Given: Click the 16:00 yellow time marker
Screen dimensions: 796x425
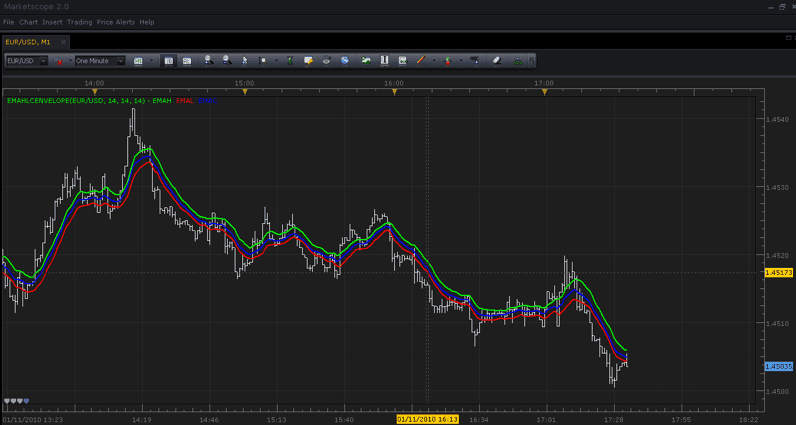Looking at the screenshot, I should [x=394, y=92].
